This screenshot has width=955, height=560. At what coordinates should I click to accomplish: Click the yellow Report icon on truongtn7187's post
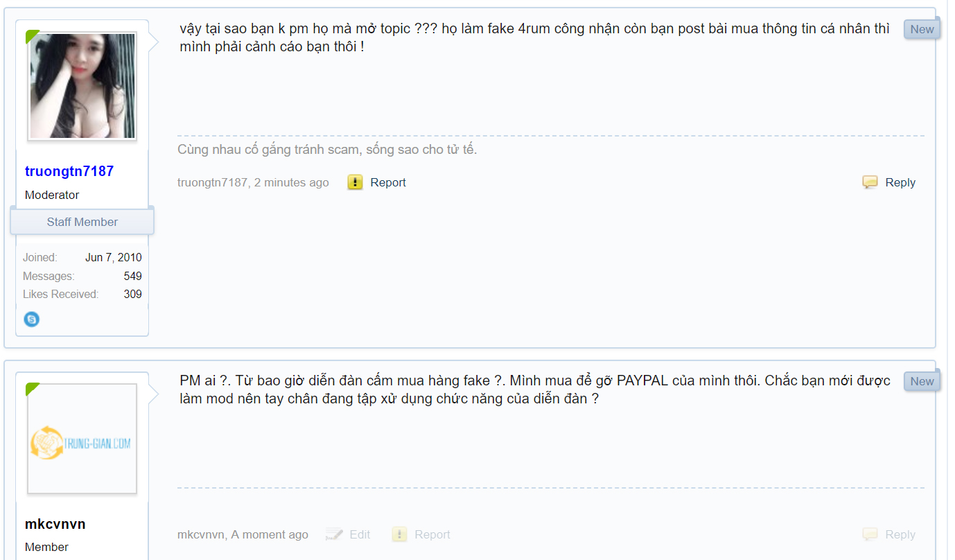pyautogui.click(x=355, y=182)
